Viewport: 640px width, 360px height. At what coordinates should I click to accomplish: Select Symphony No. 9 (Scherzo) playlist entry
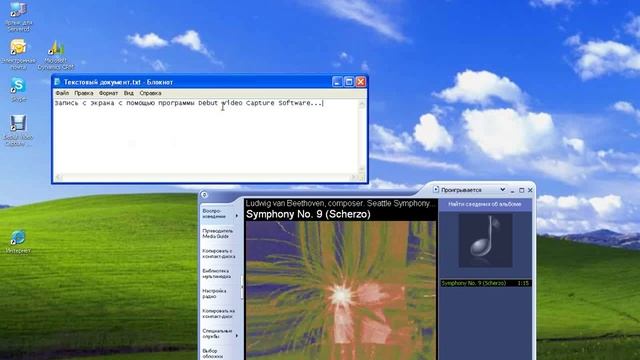[x=486, y=283]
